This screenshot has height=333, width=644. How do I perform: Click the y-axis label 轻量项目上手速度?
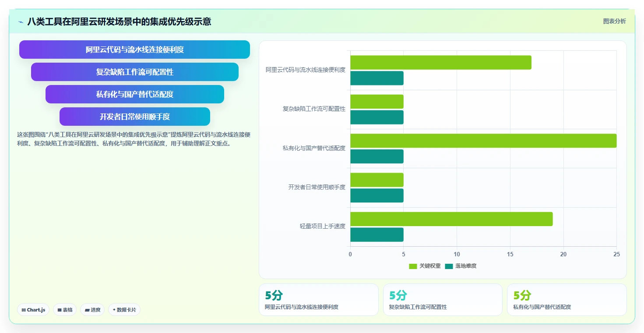click(x=323, y=227)
